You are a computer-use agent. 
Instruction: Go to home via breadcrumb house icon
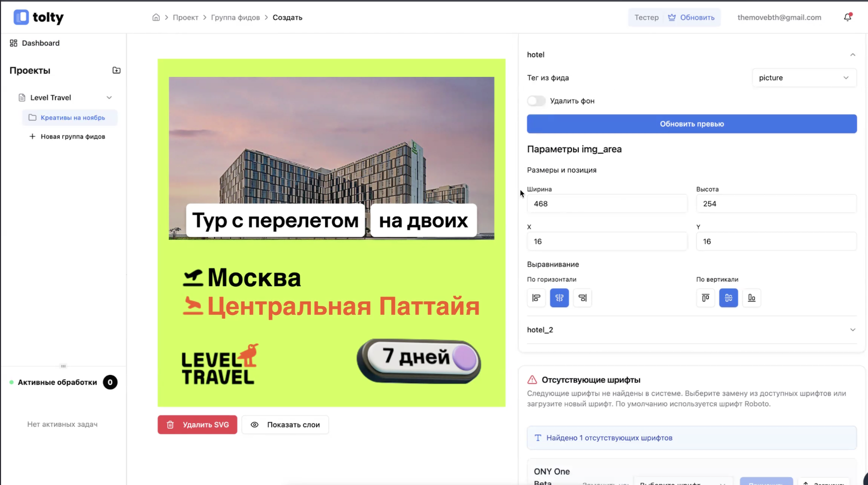156,17
